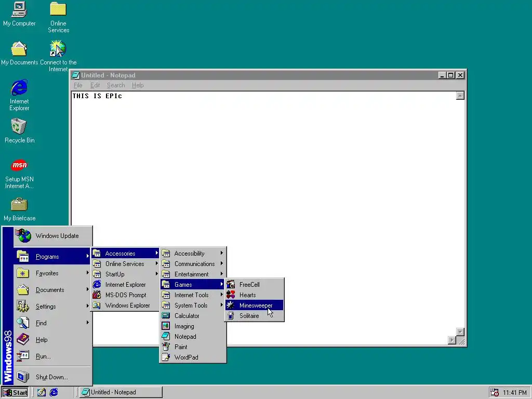Choose Run... from the Start menu
532x399 pixels.
52,356
